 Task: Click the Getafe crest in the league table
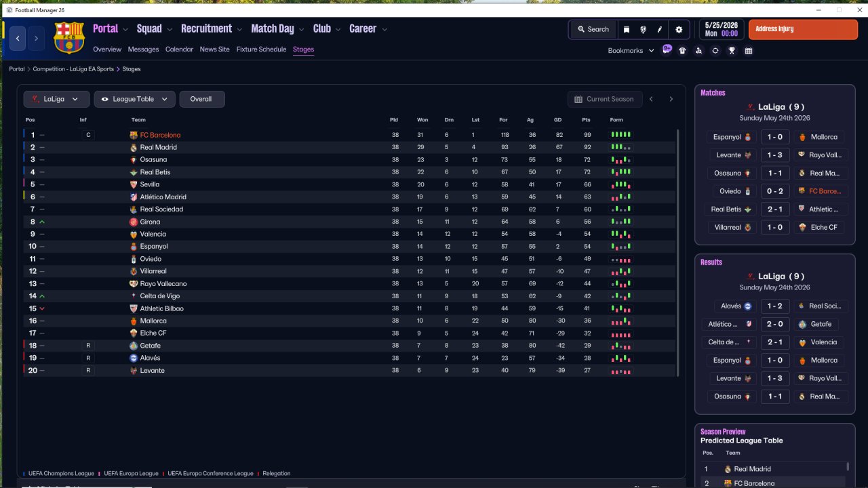click(x=134, y=346)
